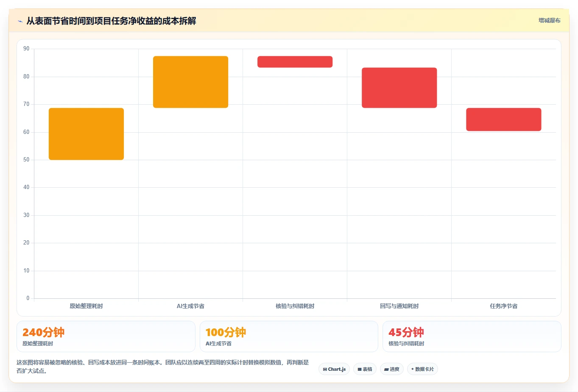Click the y-axis value 0

click(x=28, y=298)
